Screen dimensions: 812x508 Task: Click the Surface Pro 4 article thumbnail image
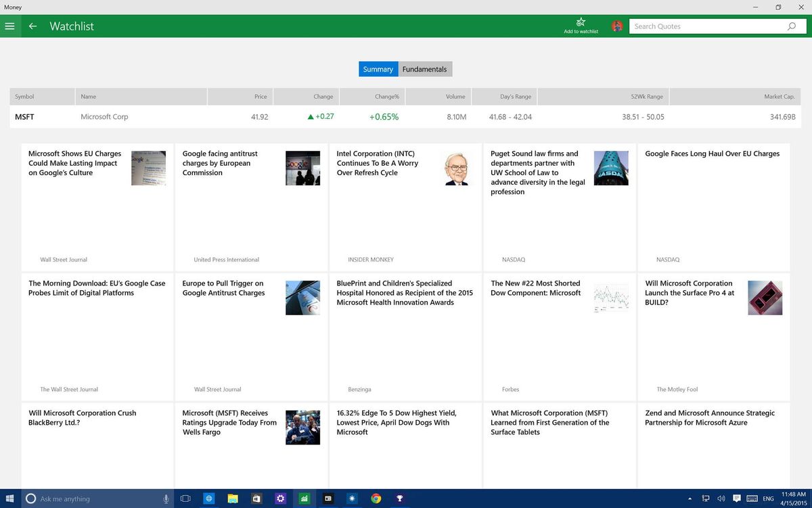click(x=765, y=298)
